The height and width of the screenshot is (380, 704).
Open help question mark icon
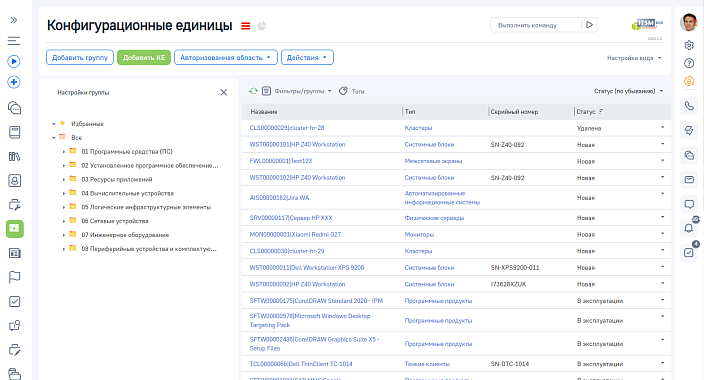coord(689,63)
